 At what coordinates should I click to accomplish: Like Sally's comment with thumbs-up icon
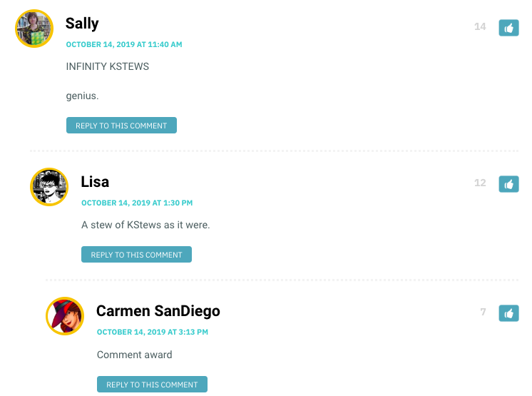(508, 28)
